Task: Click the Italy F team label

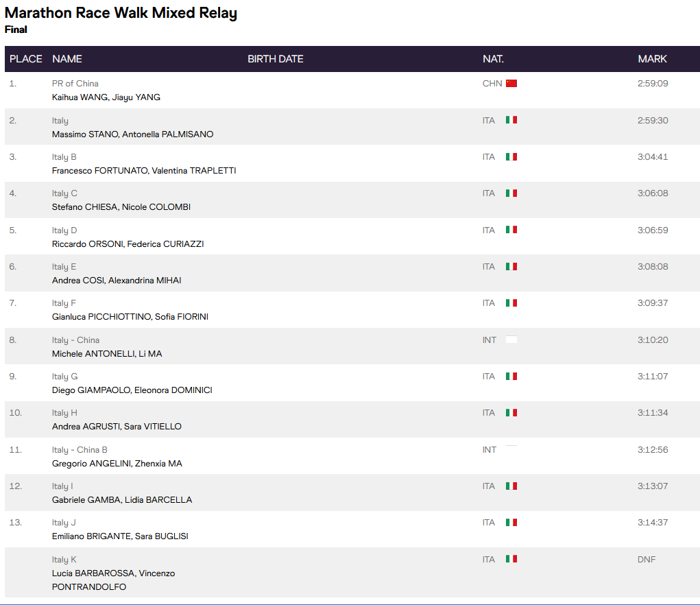Action: click(64, 304)
